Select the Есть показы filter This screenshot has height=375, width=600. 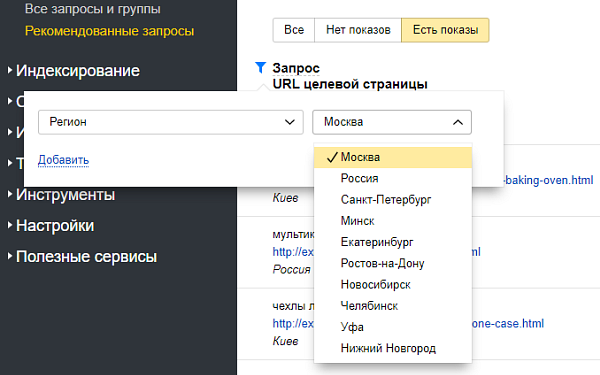[x=445, y=30]
